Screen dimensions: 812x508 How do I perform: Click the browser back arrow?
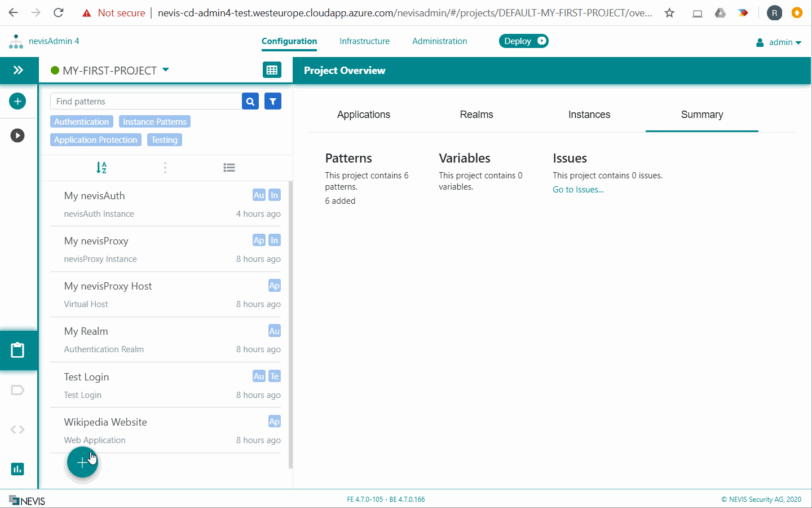tap(14, 12)
